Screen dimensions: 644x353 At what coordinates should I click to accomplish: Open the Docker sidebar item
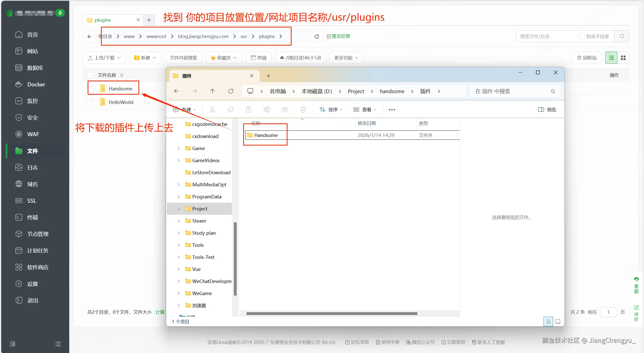pyautogui.click(x=36, y=84)
